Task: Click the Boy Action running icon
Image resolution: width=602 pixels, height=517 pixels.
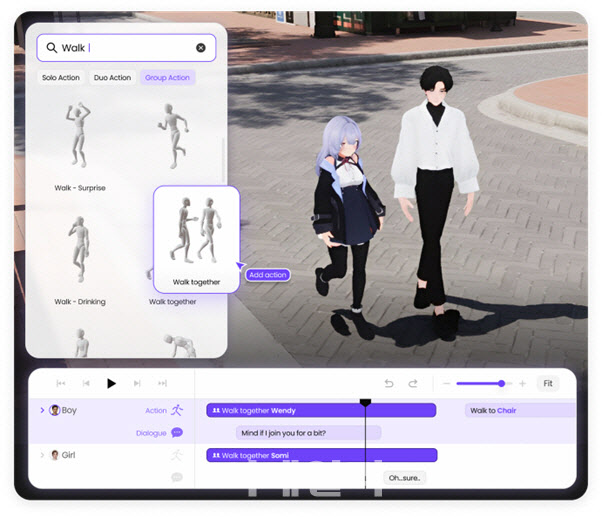Action: click(x=177, y=410)
